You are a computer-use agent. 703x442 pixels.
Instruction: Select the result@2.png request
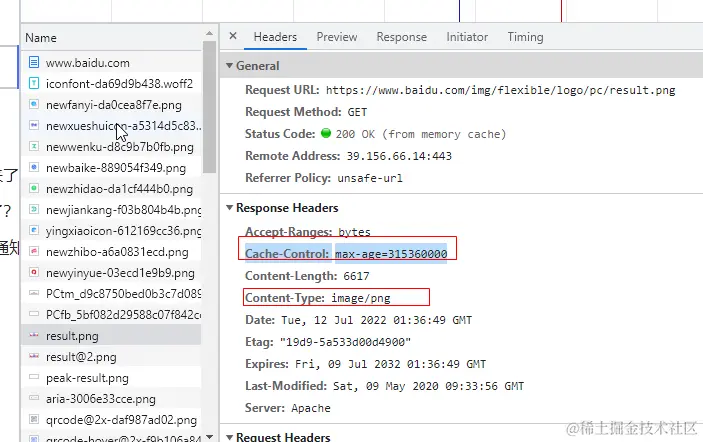point(81,357)
